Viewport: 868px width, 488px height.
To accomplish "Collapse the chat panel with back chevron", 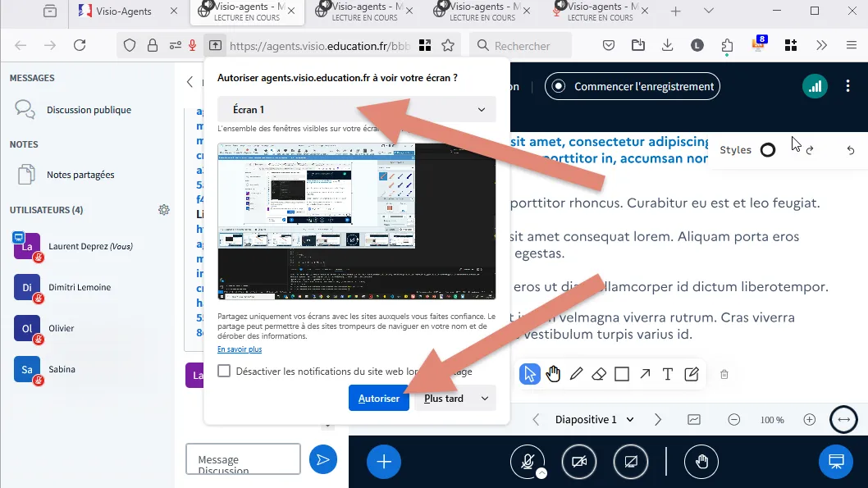I will click(x=190, y=82).
